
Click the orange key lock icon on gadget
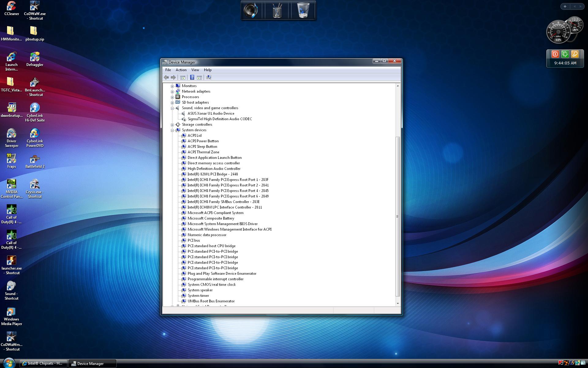point(575,54)
